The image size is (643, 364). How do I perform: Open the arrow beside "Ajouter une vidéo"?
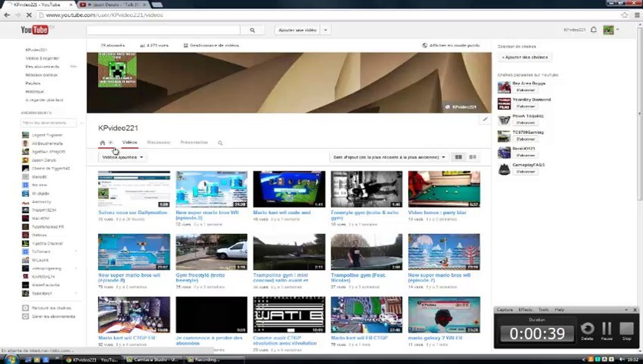coord(326,30)
